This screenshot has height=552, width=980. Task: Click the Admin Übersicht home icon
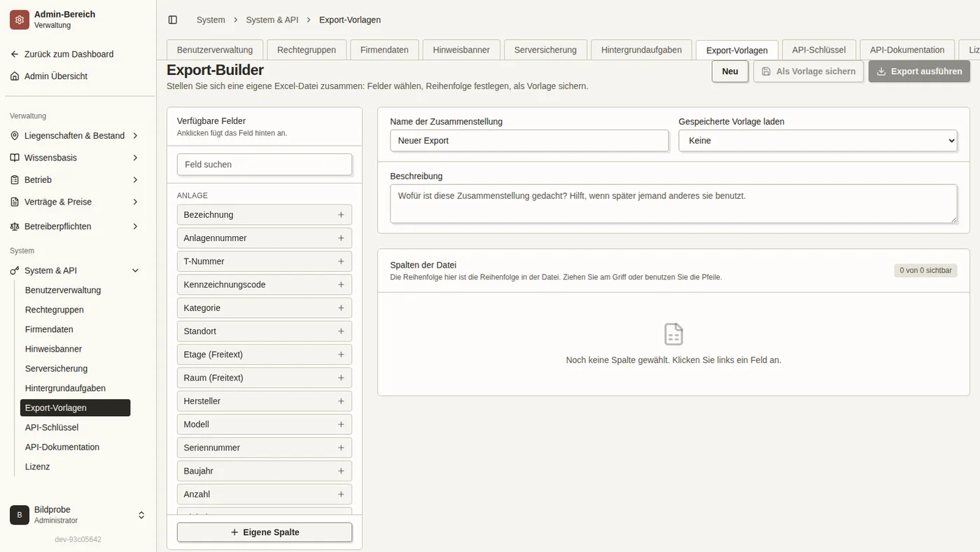point(15,76)
